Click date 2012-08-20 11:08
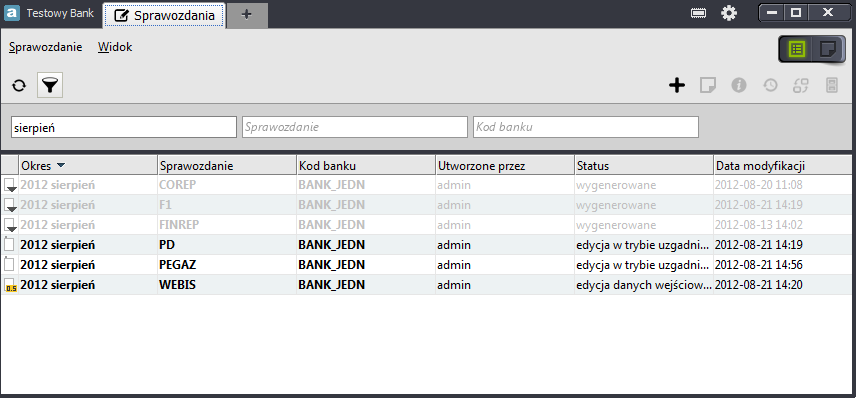 [759, 185]
